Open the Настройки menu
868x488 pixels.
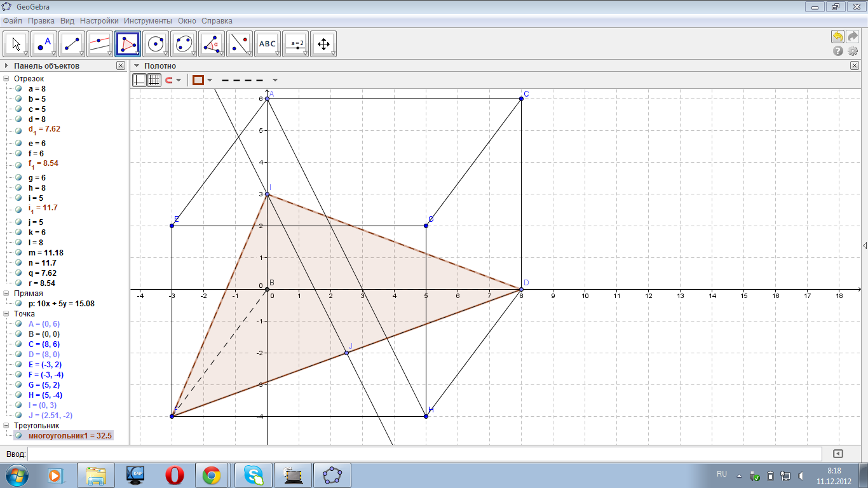pyautogui.click(x=99, y=21)
